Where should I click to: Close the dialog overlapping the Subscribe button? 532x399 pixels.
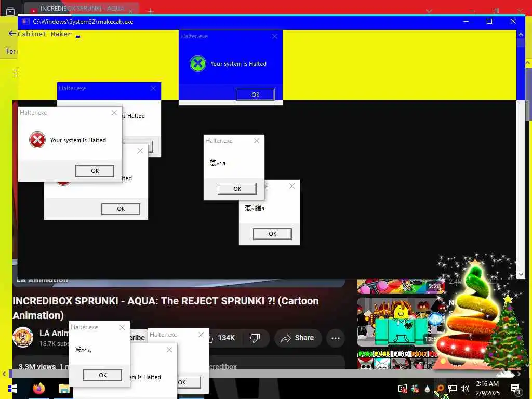pos(169,350)
